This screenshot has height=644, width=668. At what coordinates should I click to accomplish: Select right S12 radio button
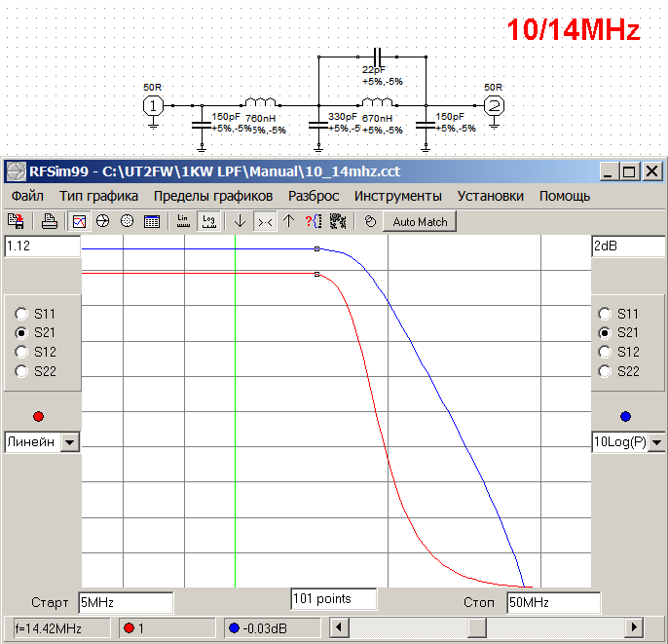click(606, 352)
